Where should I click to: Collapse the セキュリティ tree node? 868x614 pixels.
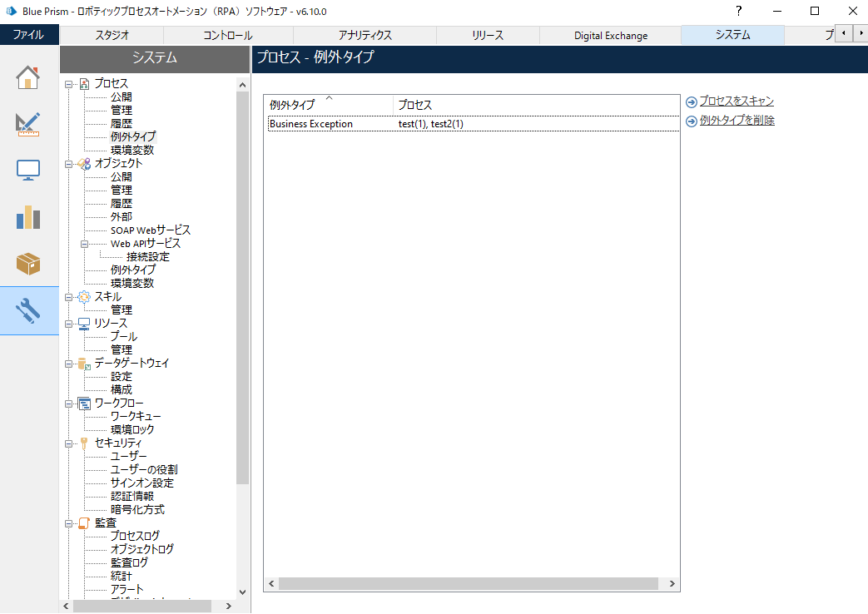click(68, 443)
